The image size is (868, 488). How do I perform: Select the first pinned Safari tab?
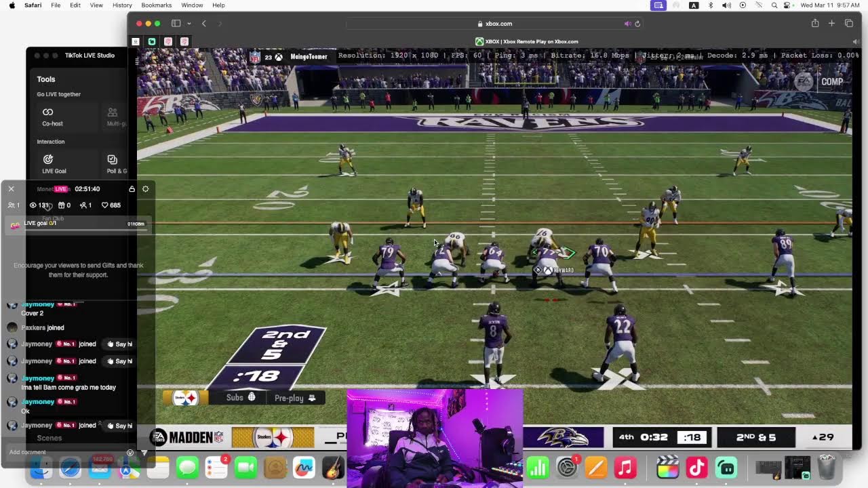click(135, 41)
